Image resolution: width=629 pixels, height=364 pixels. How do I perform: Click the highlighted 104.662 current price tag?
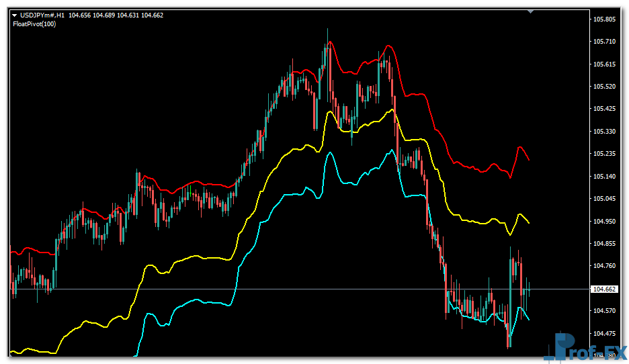[603, 289]
